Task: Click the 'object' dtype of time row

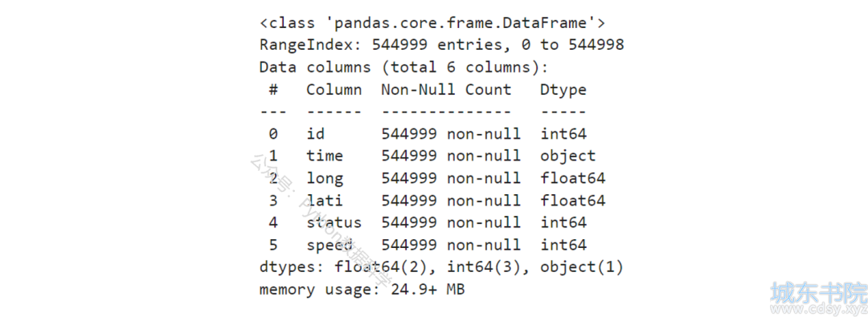Action: tap(568, 156)
